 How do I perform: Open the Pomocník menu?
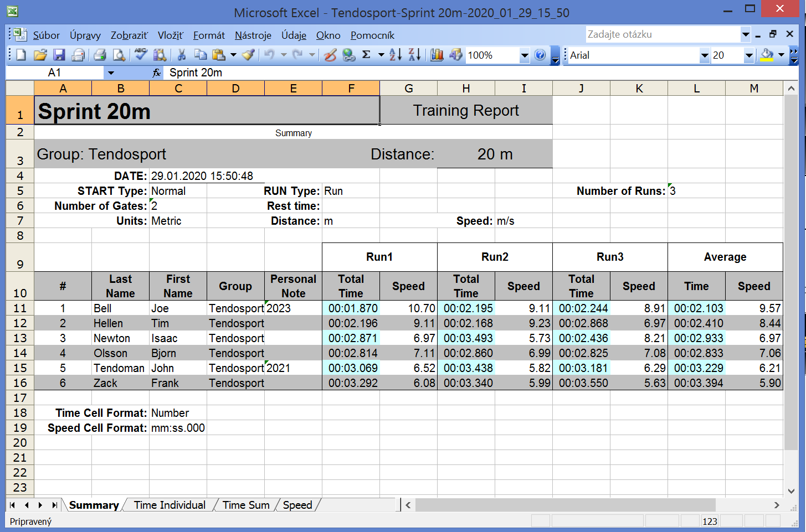372,35
